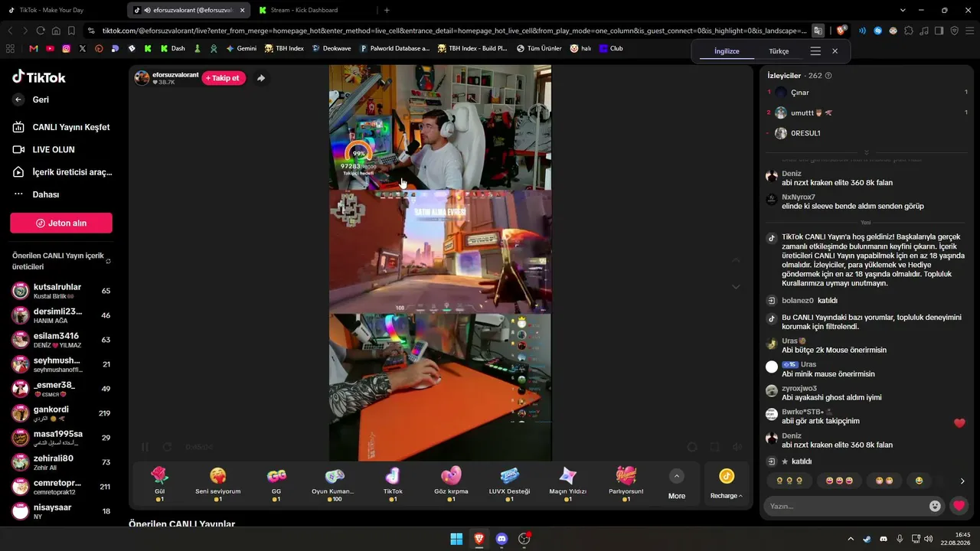Open the Palworld Database bookmark
The image size is (980, 551).
pos(395,48)
